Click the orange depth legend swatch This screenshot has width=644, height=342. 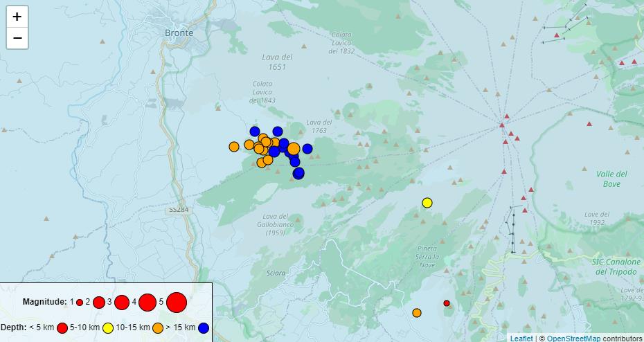[158, 328]
